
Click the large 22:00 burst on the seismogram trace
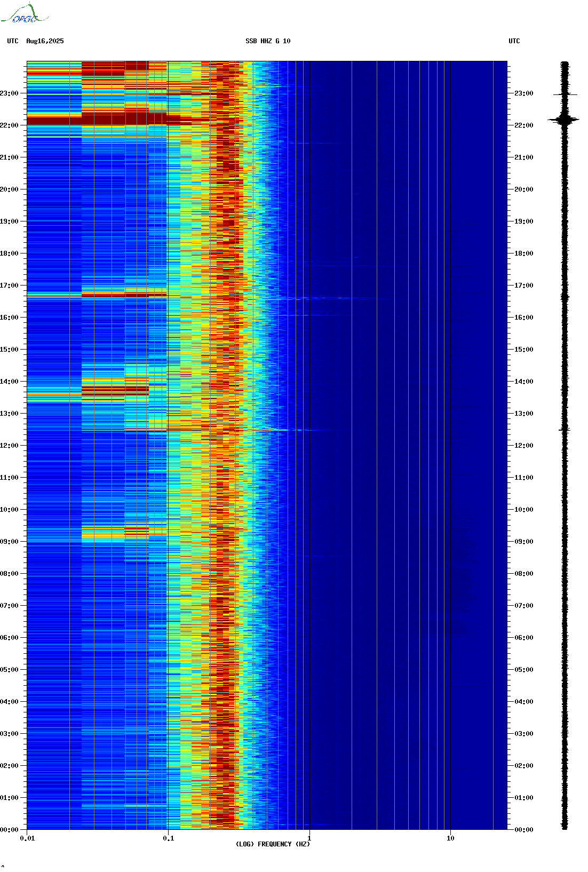tap(565, 120)
